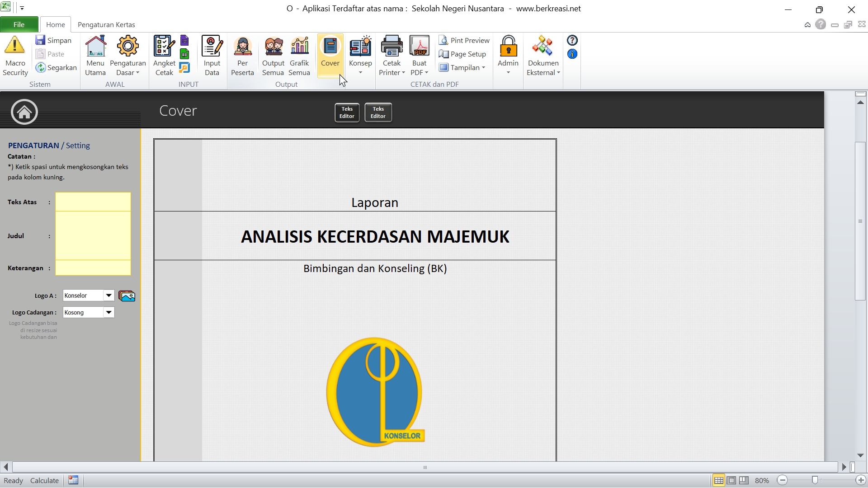
Task: Open the Pengaturan Kertas tab
Action: tap(106, 24)
